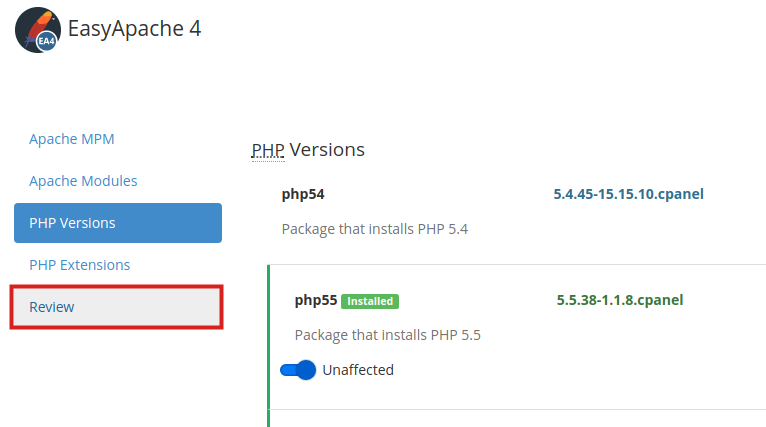This screenshot has height=427, width=766.
Task: Click the green vertical bar beside php55
Action: pos(269,345)
